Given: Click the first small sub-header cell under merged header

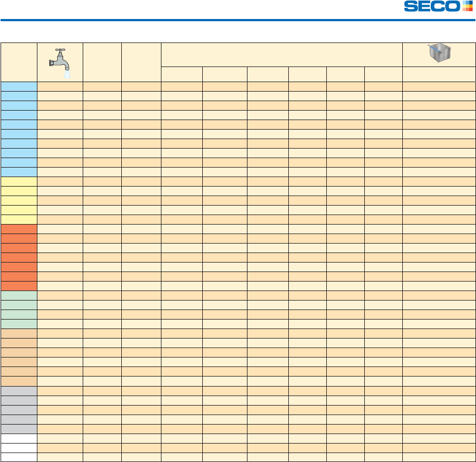Looking at the screenshot, I should click(182, 74).
